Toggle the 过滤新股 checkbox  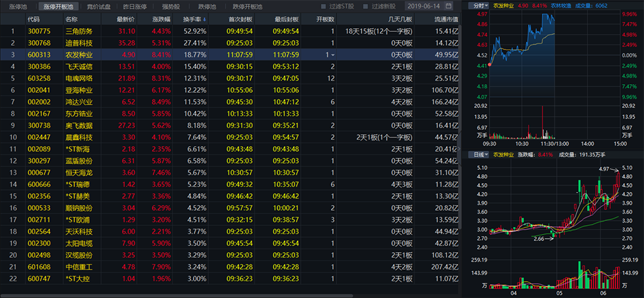click(x=365, y=6)
